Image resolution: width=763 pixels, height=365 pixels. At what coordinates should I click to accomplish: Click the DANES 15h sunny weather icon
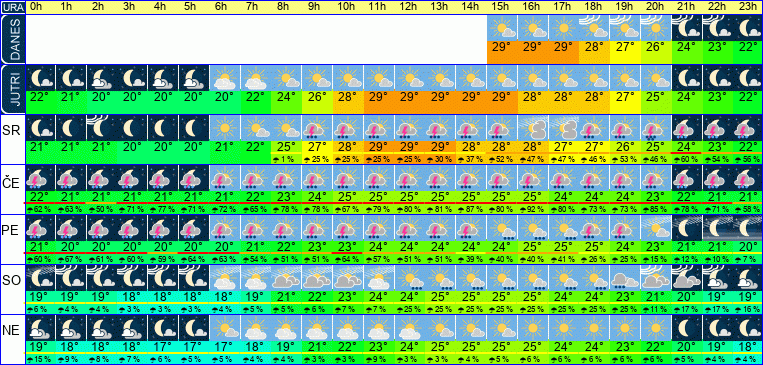[503, 28]
